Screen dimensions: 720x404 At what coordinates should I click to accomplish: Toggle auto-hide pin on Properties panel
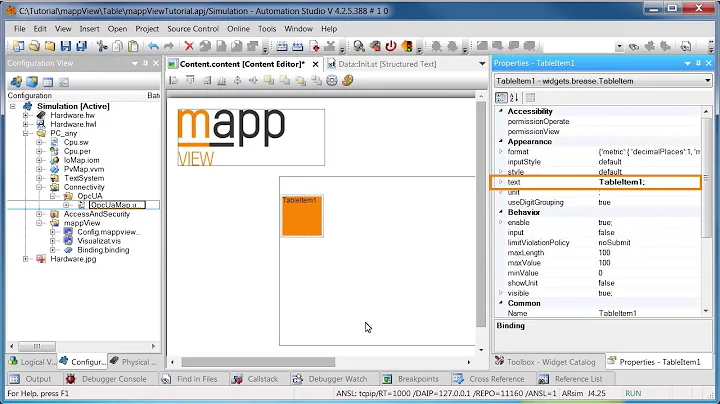[x=698, y=63]
